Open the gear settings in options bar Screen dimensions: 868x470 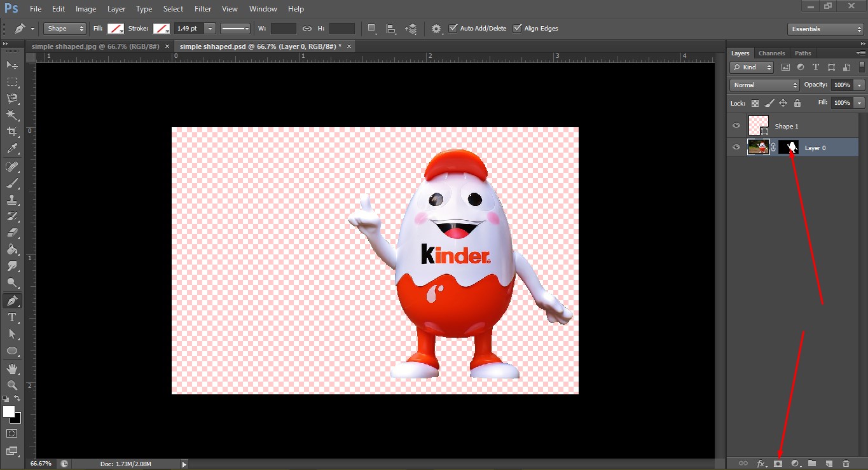pos(436,29)
